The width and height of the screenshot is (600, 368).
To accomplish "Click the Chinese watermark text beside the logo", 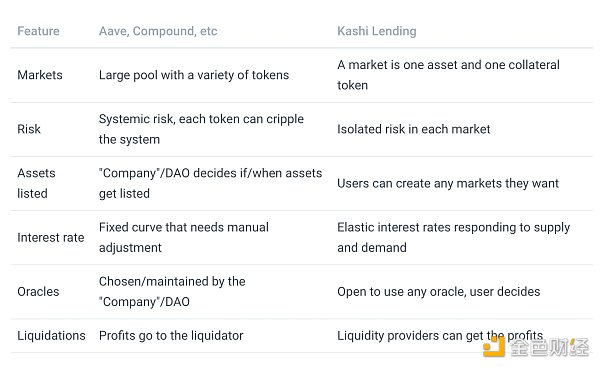I will (x=549, y=347).
